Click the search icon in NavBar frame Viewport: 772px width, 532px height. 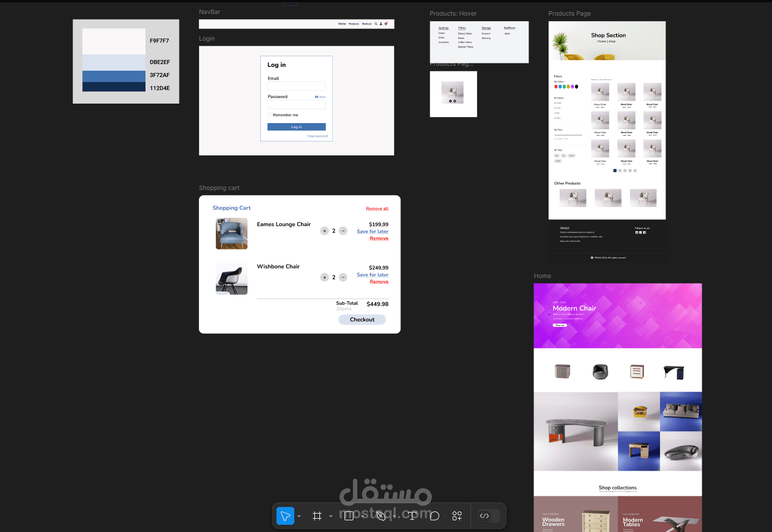pyautogui.click(x=376, y=24)
